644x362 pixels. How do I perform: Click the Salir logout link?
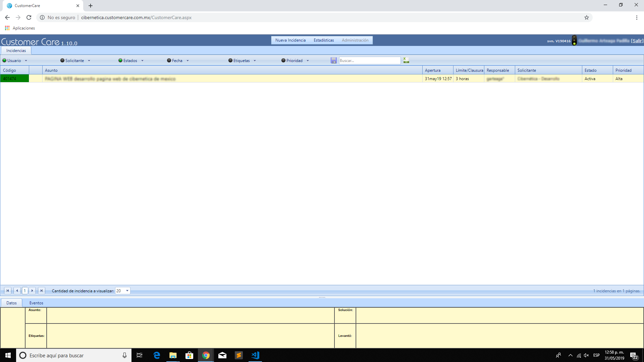click(x=637, y=41)
